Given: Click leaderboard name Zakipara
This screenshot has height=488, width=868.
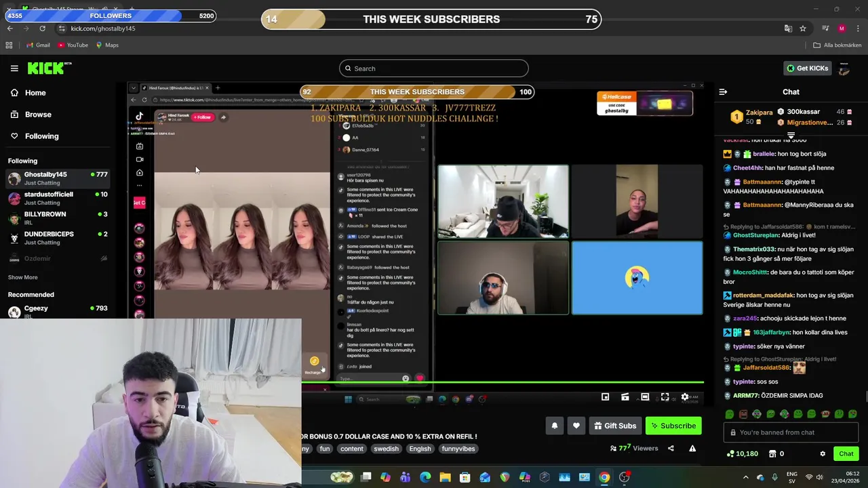Looking at the screenshot, I should (x=759, y=113).
